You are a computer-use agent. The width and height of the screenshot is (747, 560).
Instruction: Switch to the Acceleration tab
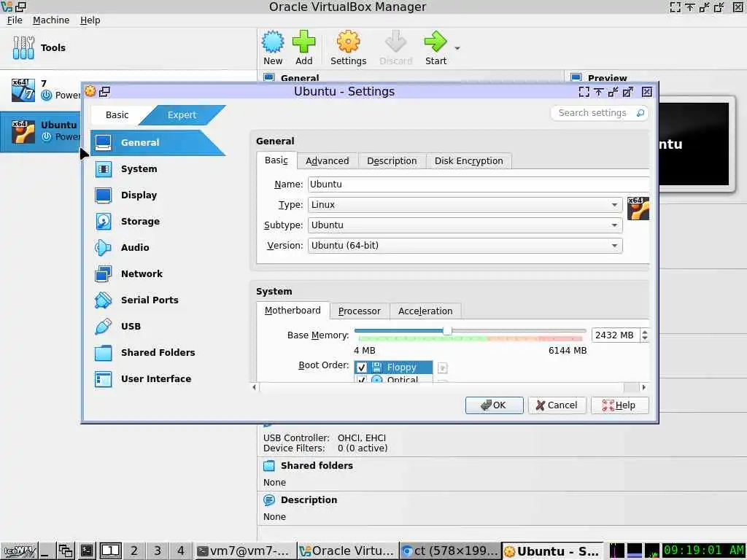click(x=425, y=311)
